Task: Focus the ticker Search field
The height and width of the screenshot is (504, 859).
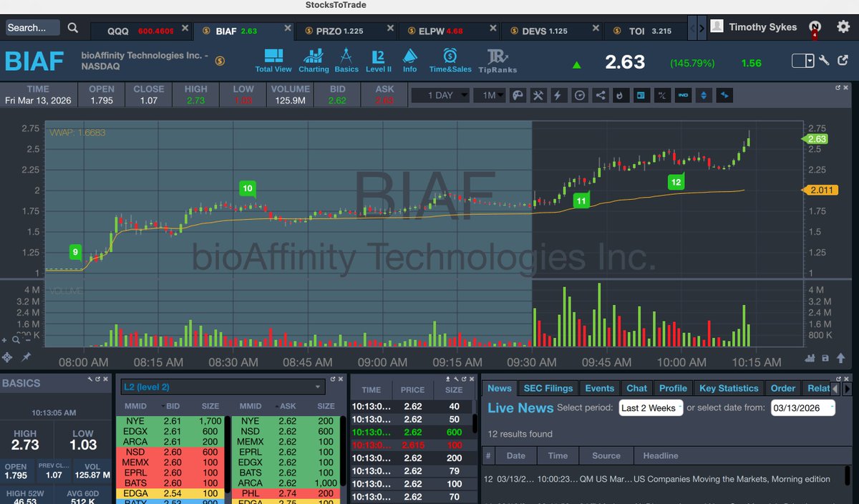Action: tap(33, 28)
